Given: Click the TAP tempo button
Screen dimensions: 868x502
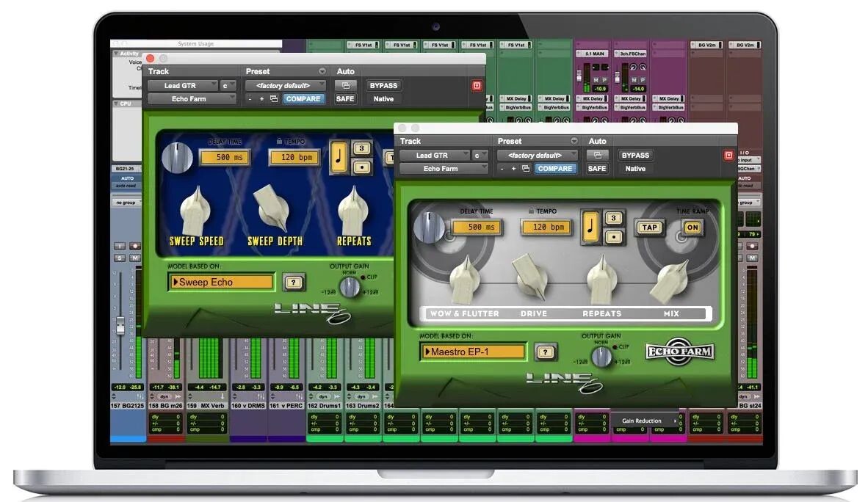Looking at the screenshot, I should tap(649, 228).
